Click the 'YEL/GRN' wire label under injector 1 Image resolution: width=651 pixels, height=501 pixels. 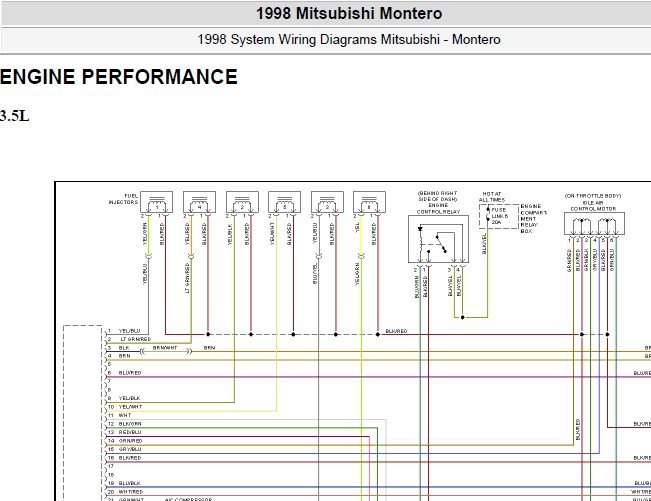(x=145, y=234)
